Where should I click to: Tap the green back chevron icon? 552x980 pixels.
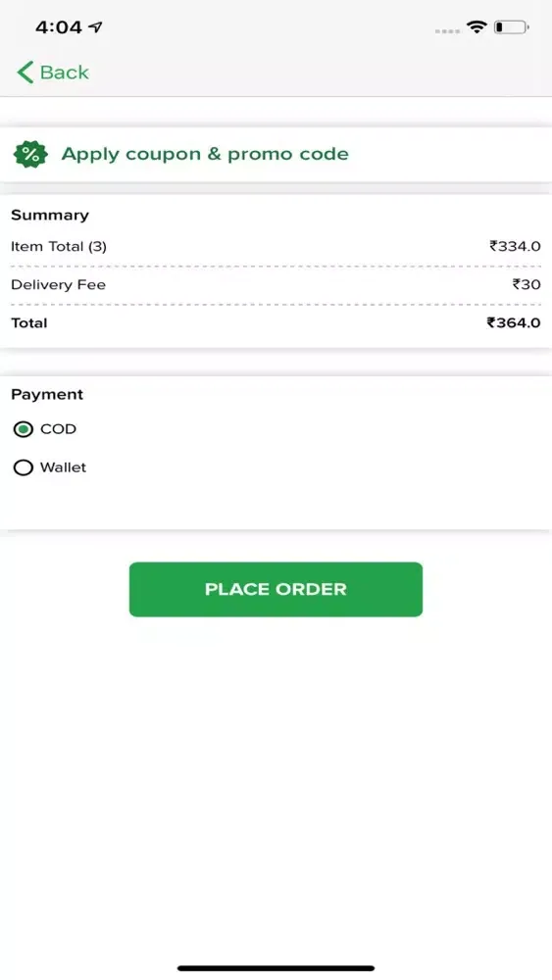[25, 73]
